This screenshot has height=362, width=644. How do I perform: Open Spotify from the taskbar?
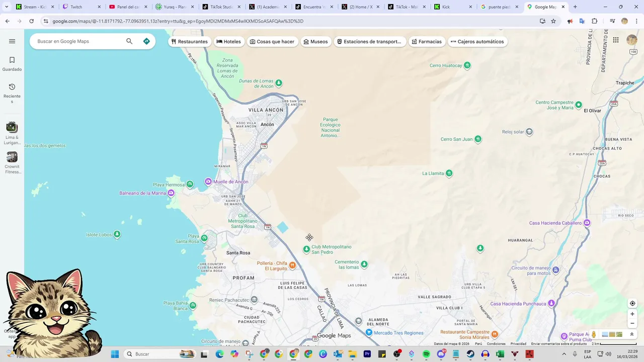[426, 354]
